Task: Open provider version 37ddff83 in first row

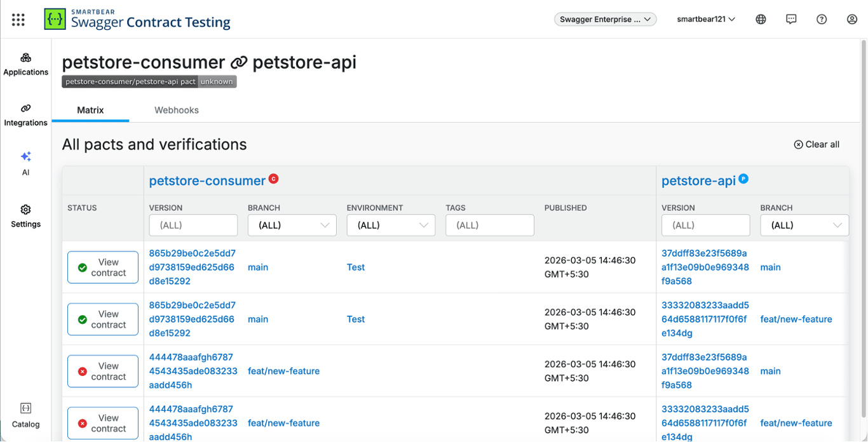Action: [x=705, y=267]
